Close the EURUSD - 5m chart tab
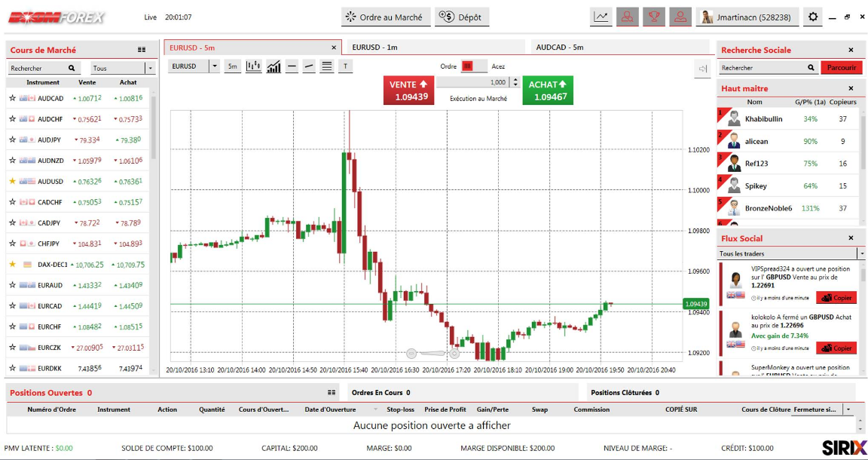The width and height of the screenshot is (868, 460). [x=334, y=48]
